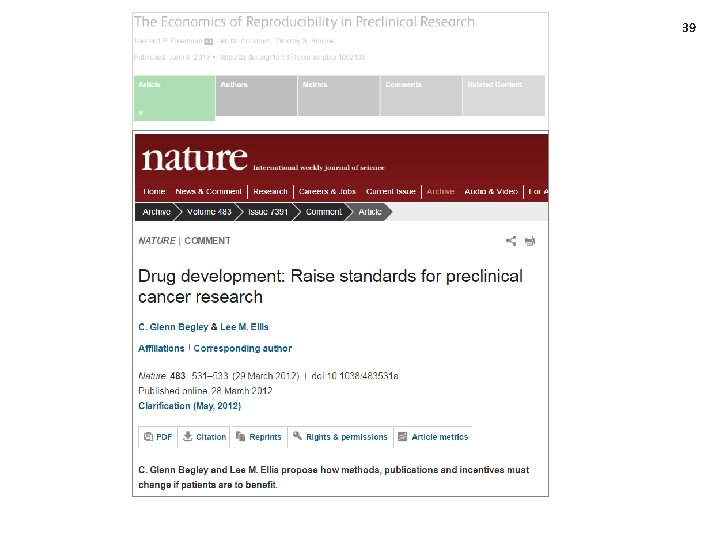
Task: Click the author name Timothy S. Simcoe
Action: (305, 41)
